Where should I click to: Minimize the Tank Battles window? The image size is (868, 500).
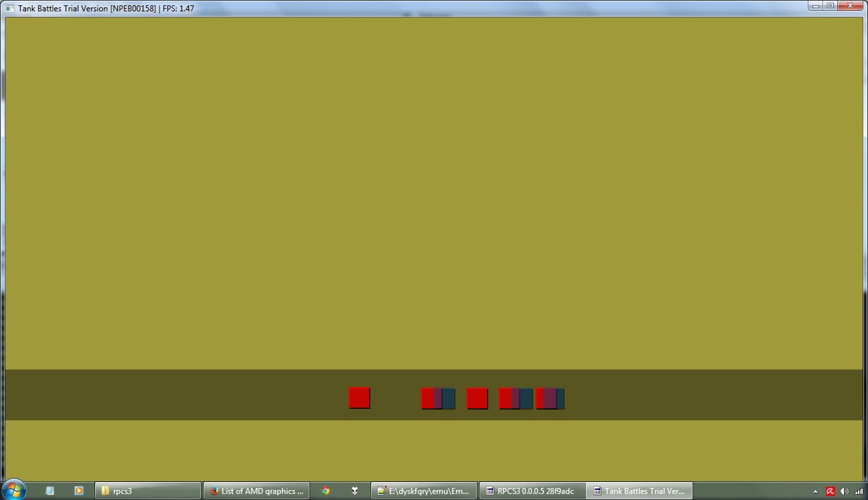click(815, 5)
